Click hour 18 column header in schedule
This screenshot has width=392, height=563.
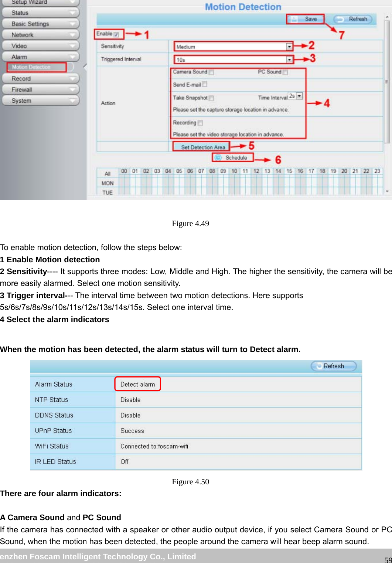(x=322, y=171)
